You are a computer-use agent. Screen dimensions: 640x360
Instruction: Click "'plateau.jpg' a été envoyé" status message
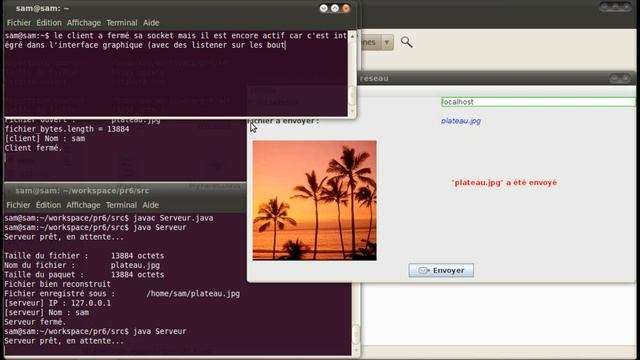(x=504, y=182)
